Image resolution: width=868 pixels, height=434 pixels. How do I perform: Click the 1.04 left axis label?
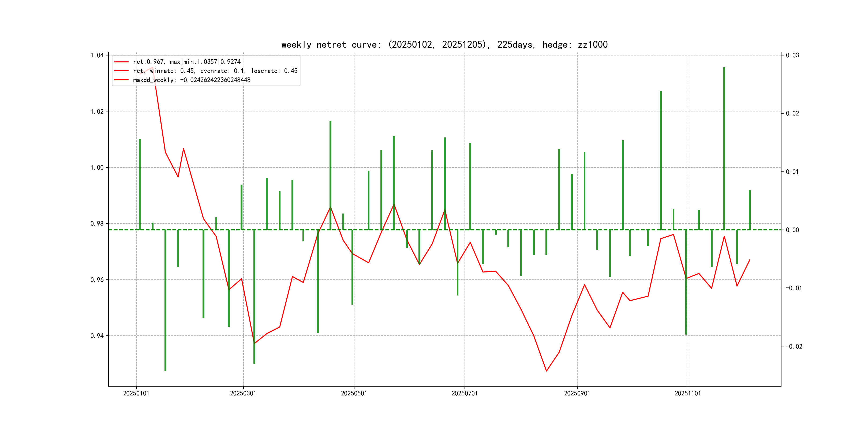pos(97,55)
